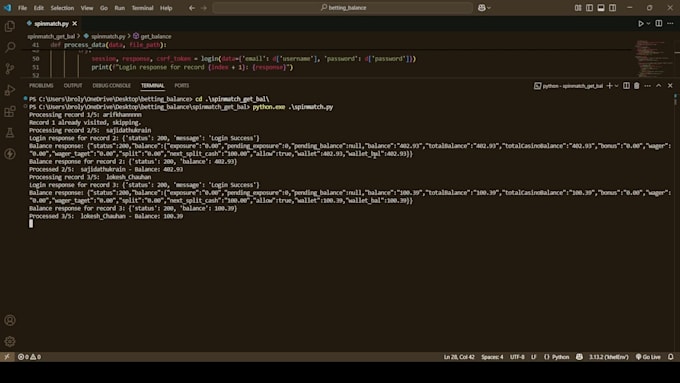Open the Source Control view
Image resolution: width=680 pixels, height=383 pixels.
(10, 68)
